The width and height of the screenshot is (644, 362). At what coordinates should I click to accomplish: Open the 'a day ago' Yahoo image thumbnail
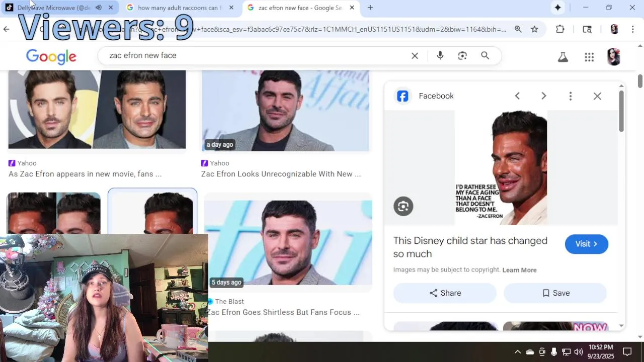tap(285, 111)
